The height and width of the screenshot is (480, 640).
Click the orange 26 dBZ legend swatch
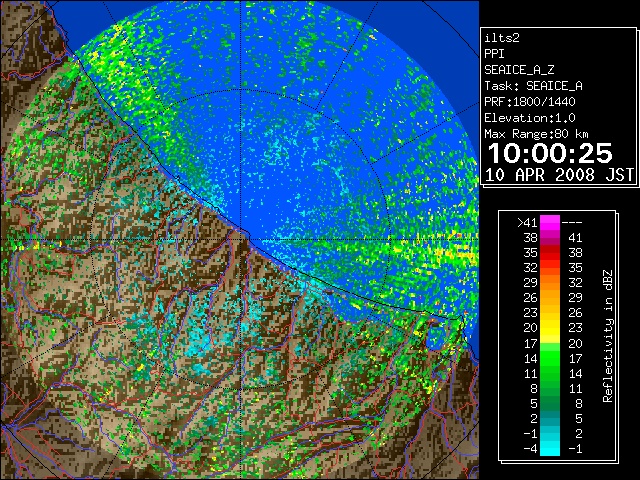(x=550, y=298)
